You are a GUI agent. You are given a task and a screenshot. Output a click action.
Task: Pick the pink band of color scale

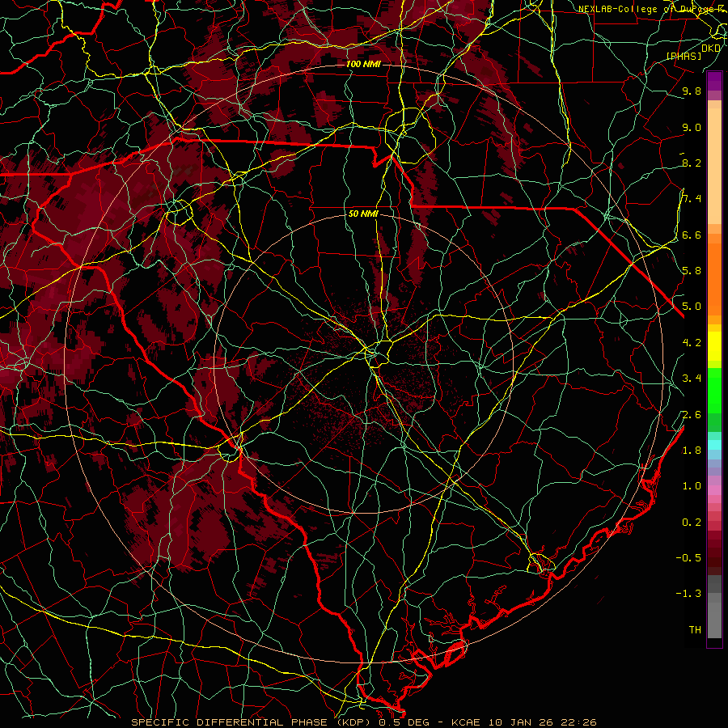pos(714,489)
